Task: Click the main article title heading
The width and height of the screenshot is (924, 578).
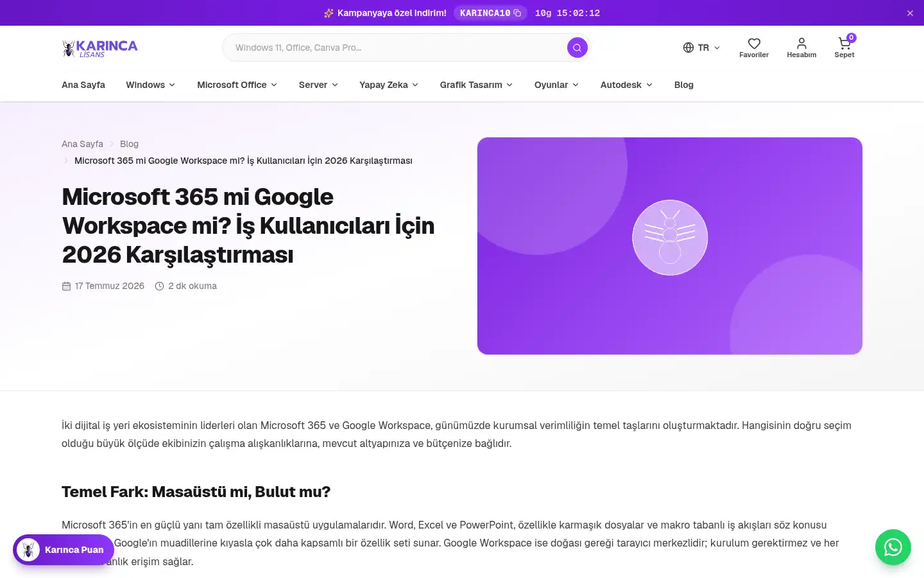Action: click(248, 225)
